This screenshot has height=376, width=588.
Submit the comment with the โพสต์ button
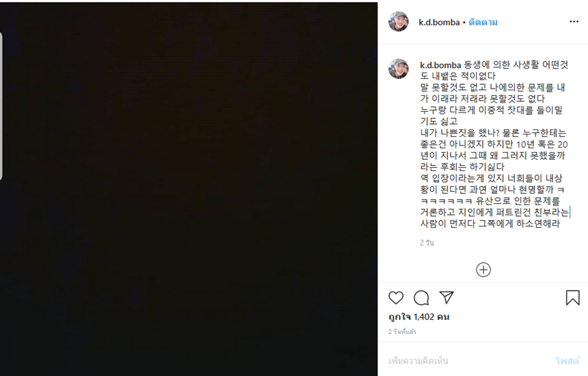(x=567, y=361)
